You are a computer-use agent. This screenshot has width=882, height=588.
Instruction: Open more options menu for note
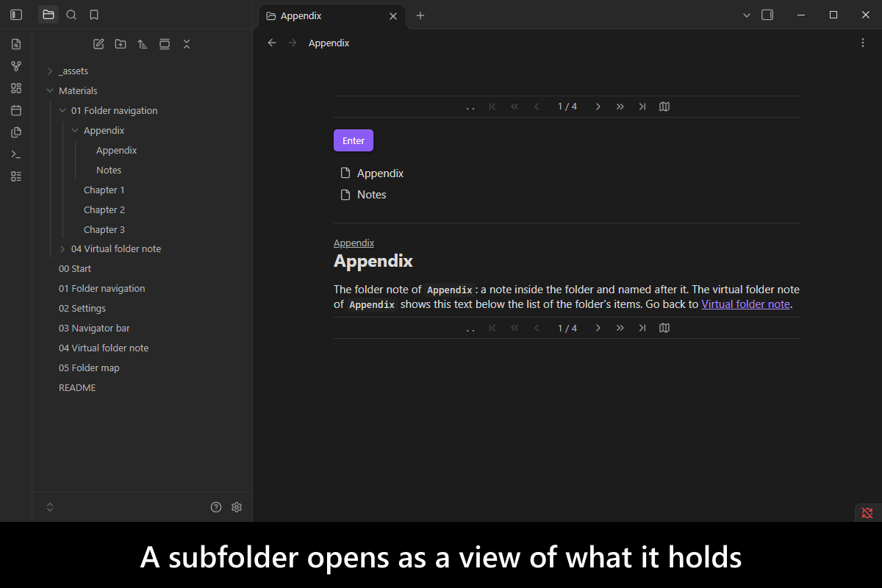(x=863, y=43)
